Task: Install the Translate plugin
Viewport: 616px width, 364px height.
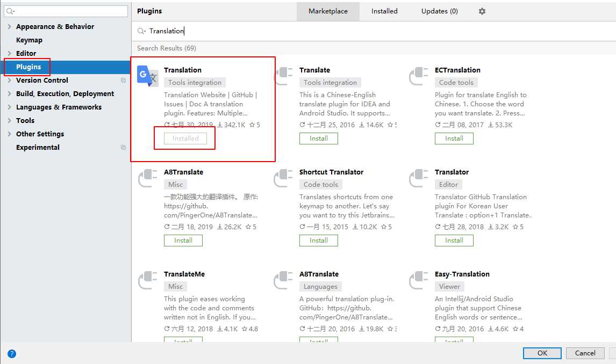Action: (x=319, y=139)
